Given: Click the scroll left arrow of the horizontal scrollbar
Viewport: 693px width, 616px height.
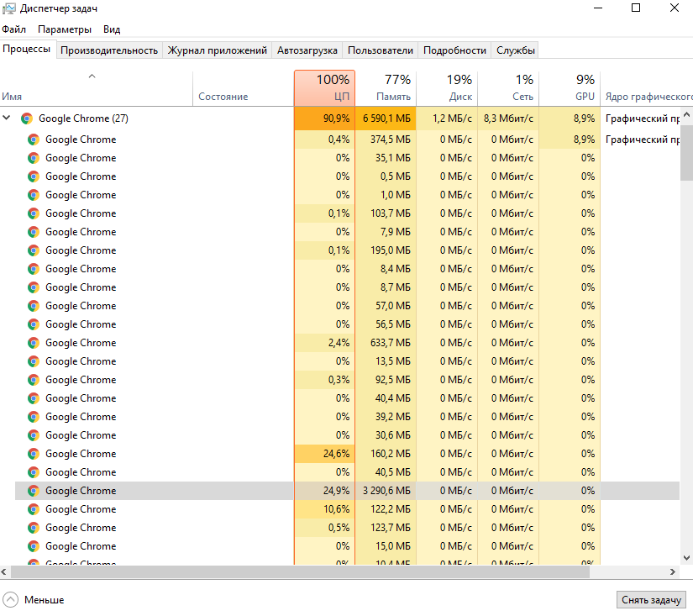Looking at the screenshot, I should coord(4,571).
